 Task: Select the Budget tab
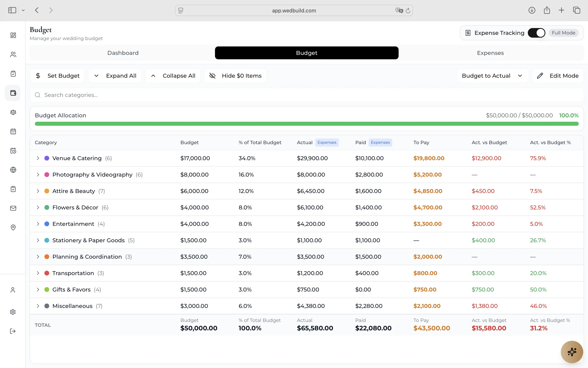pos(307,53)
